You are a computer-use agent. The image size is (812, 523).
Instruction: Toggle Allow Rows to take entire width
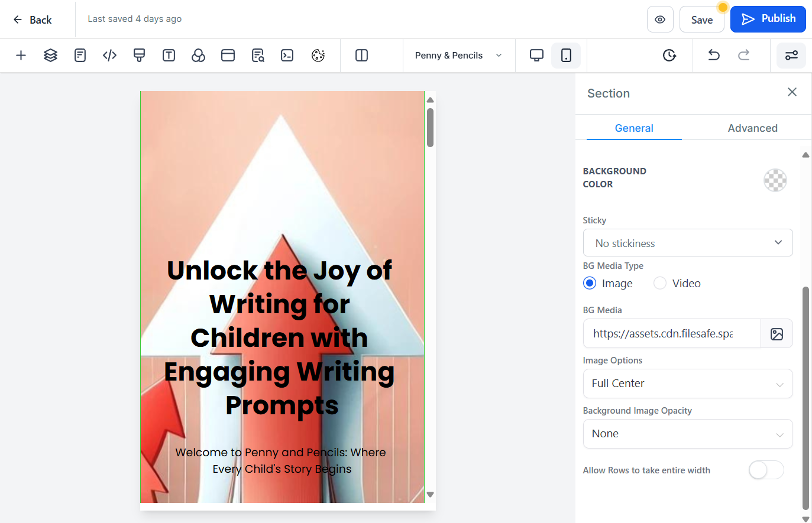coord(766,470)
